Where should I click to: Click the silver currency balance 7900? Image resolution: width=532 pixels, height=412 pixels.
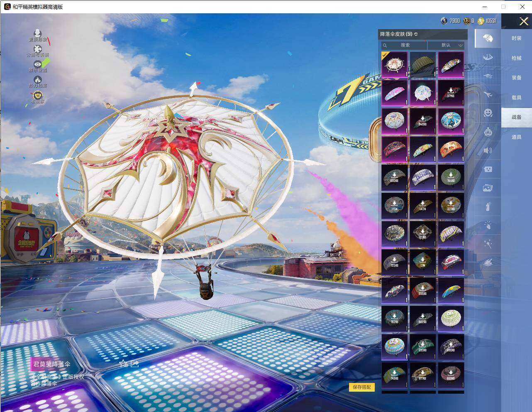pos(450,21)
